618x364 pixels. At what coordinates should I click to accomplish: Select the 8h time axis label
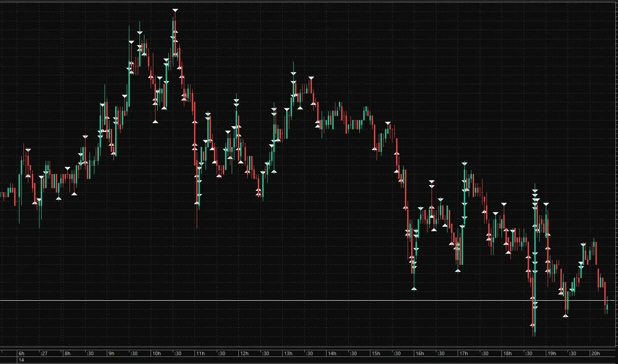(x=67, y=353)
